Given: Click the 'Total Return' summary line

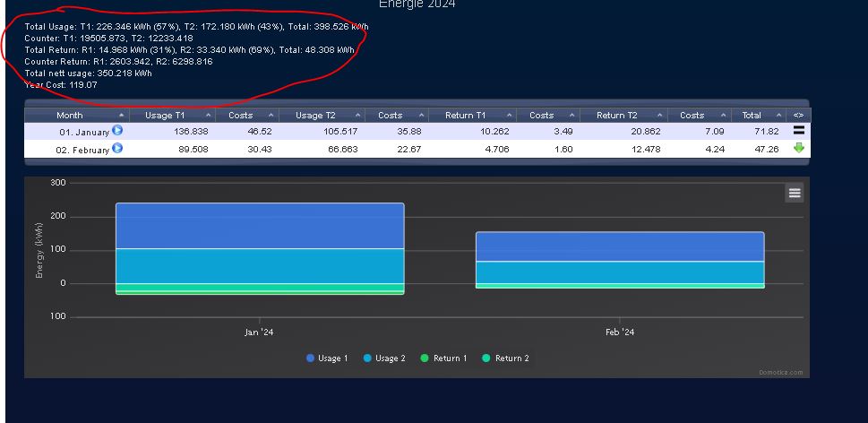Looking at the screenshot, I should pyautogui.click(x=189, y=50).
